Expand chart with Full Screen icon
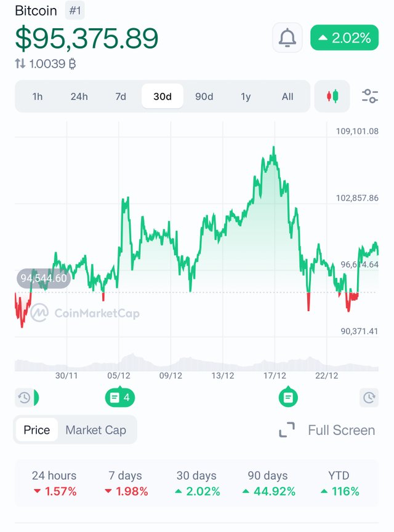This screenshot has height=532, width=394. pyautogui.click(x=287, y=430)
